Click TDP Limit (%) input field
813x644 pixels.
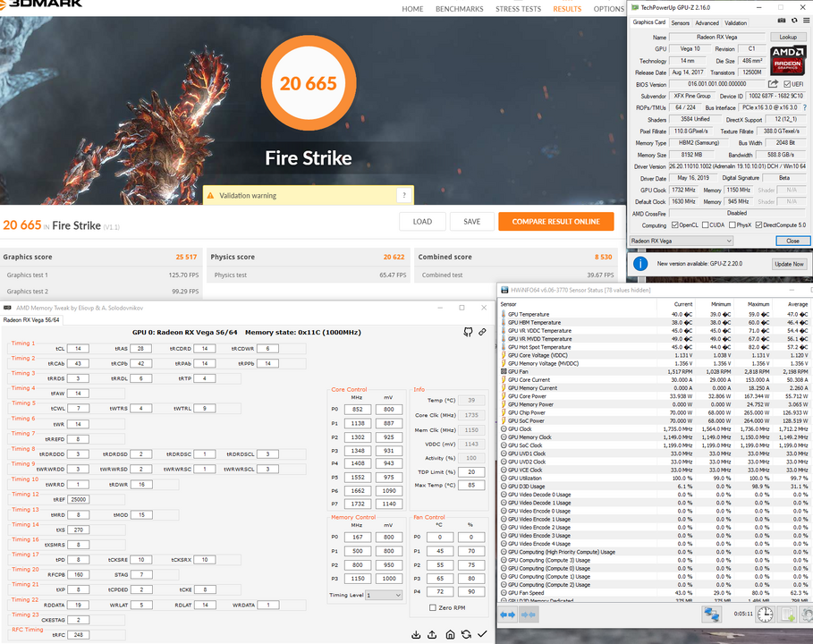pyautogui.click(x=471, y=472)
